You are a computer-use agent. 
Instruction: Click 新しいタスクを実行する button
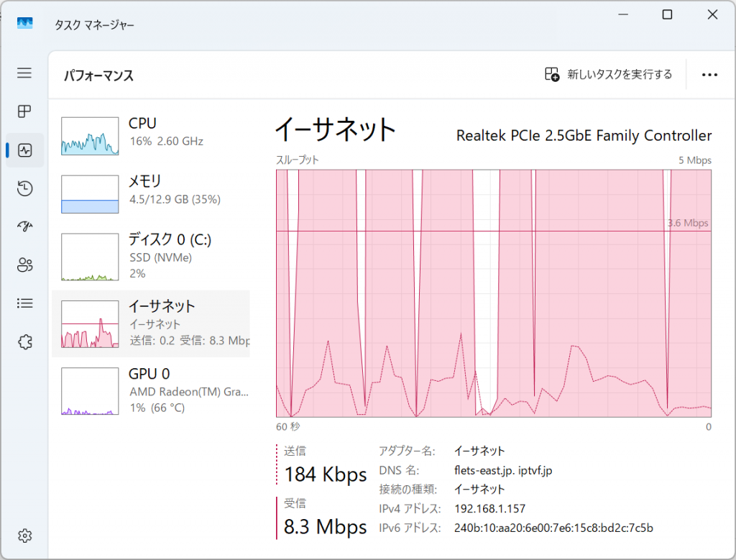tap(608, 75)
